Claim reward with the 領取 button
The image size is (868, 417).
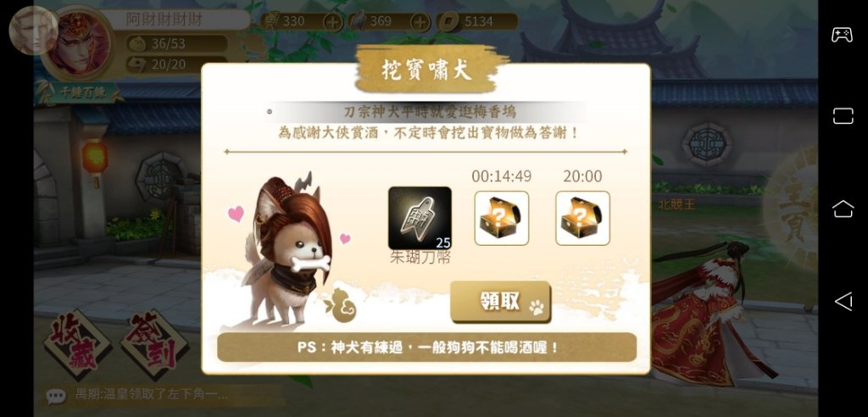point(500,302)
